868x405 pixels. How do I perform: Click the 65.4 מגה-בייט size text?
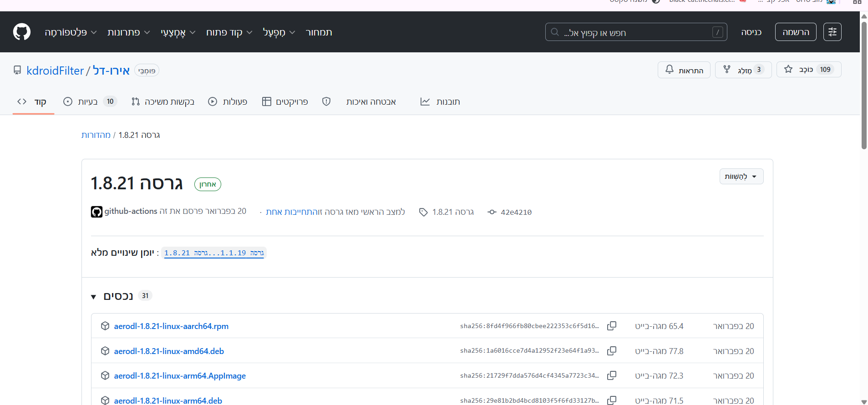[x=659, y=326]
